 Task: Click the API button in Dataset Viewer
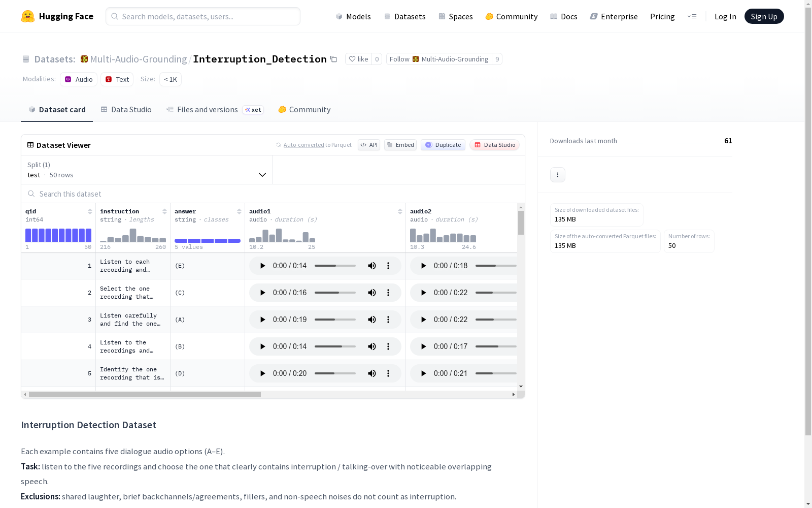[369, 145]
